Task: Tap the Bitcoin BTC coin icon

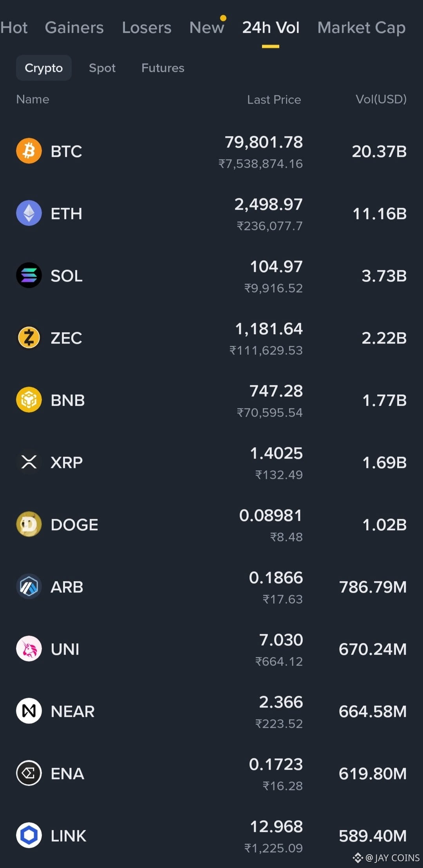Action: 29,151
